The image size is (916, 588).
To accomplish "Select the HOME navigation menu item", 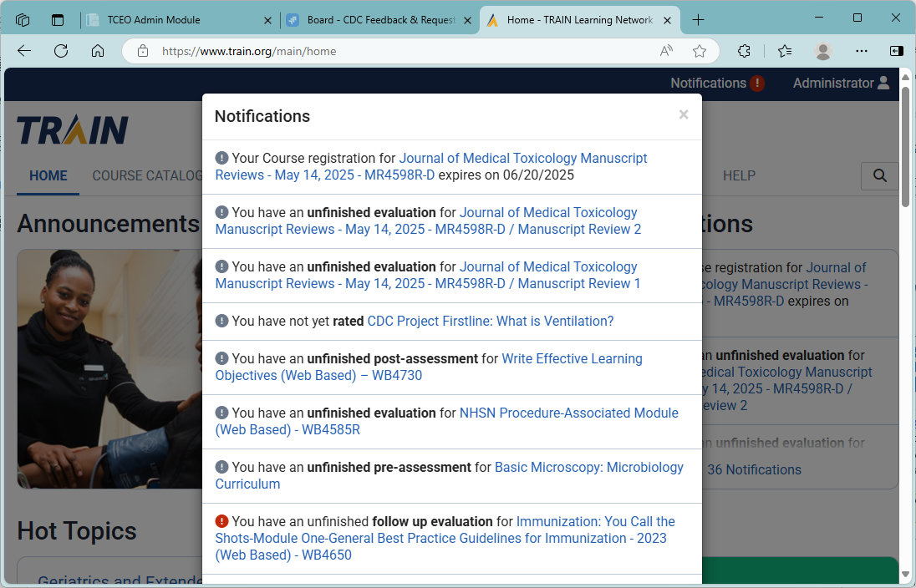I will coord(48,175).
